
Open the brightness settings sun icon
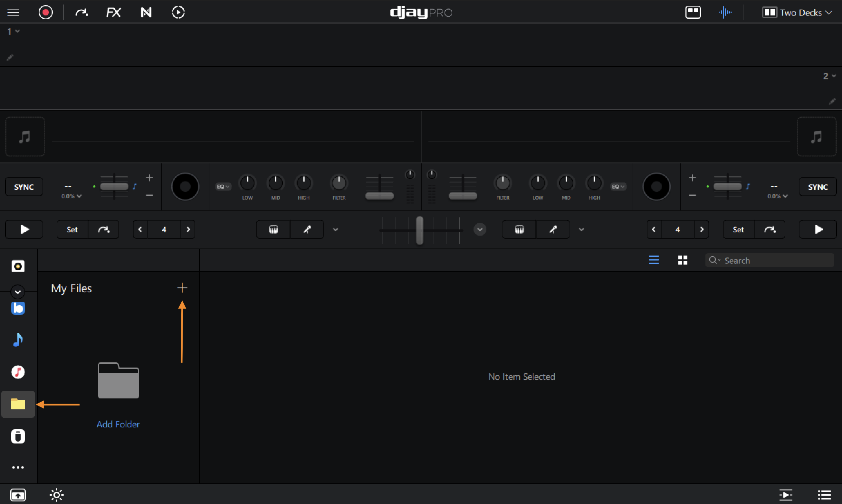click(56, 495)
